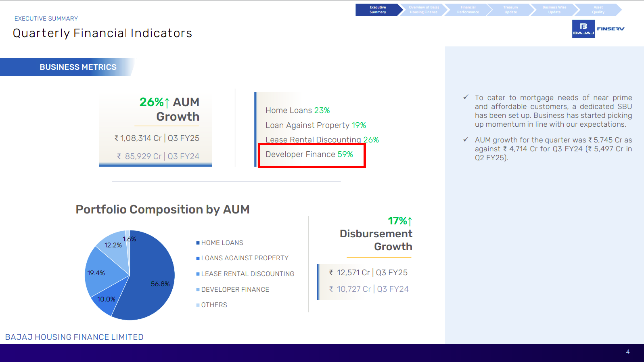This screenshot has width=644, height=362.
Task: Click the first checkmark bullet about near prime SBU
Action: pos(466,97)
